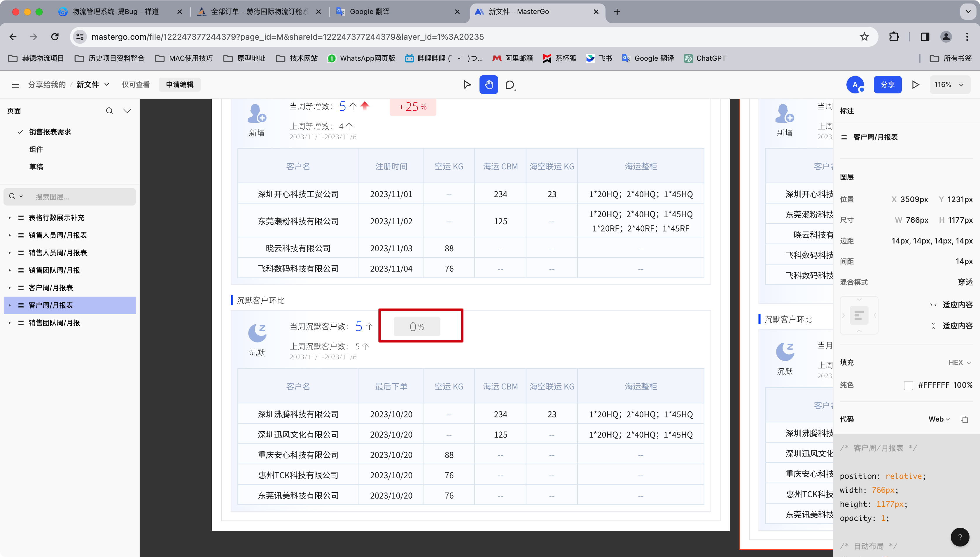Open the hamburger main menu
This screenshot has width=980, height=557.
pos(16,85)
